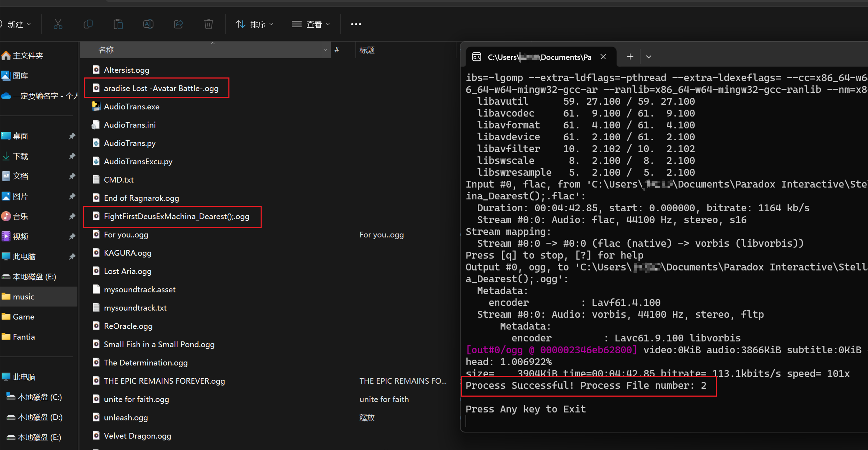Image resolution: width=868 pixels, height=450 pixels.
Task: Add a new terminal tab
Action: [630, 57]
